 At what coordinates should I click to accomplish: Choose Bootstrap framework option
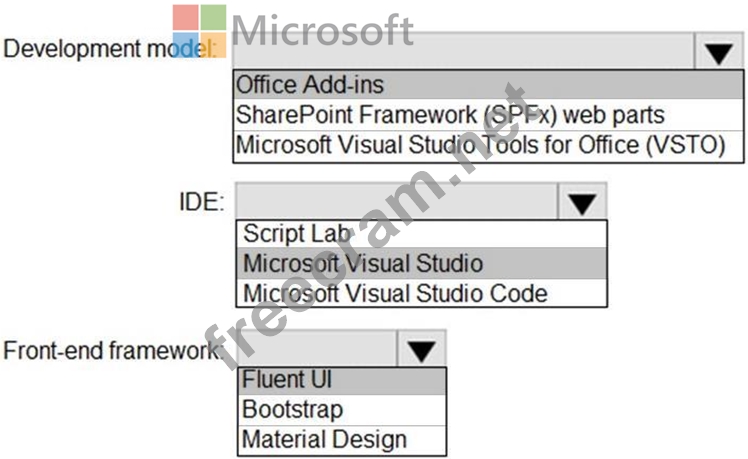[342, 410]
